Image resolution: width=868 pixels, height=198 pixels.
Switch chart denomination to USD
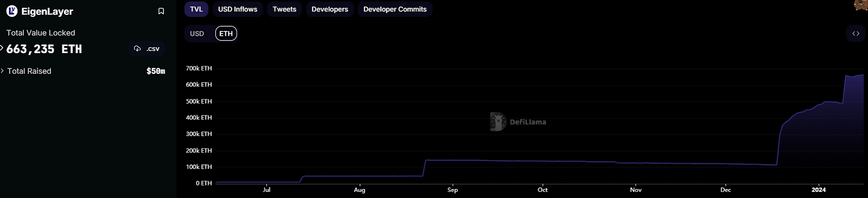click(197, 34)
